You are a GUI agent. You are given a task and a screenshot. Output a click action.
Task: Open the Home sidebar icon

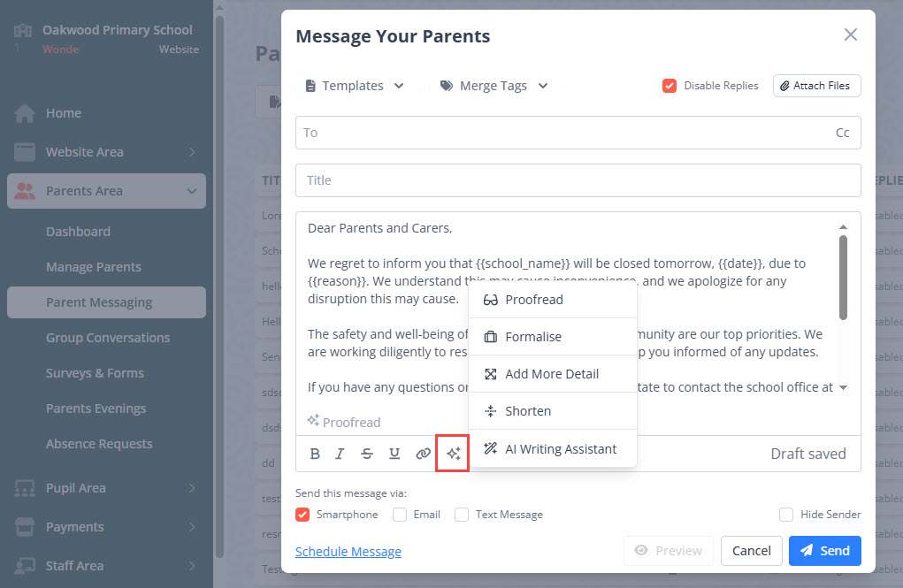(x=25, y=113)
